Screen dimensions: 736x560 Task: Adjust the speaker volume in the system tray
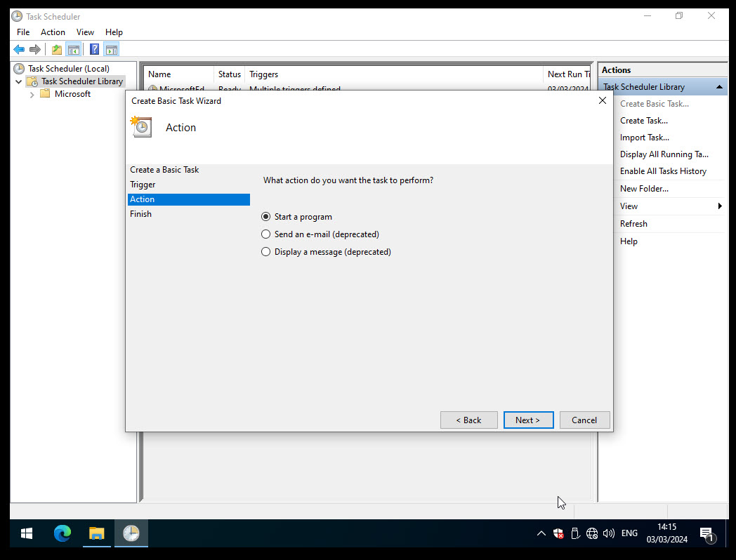pos(609,533)
